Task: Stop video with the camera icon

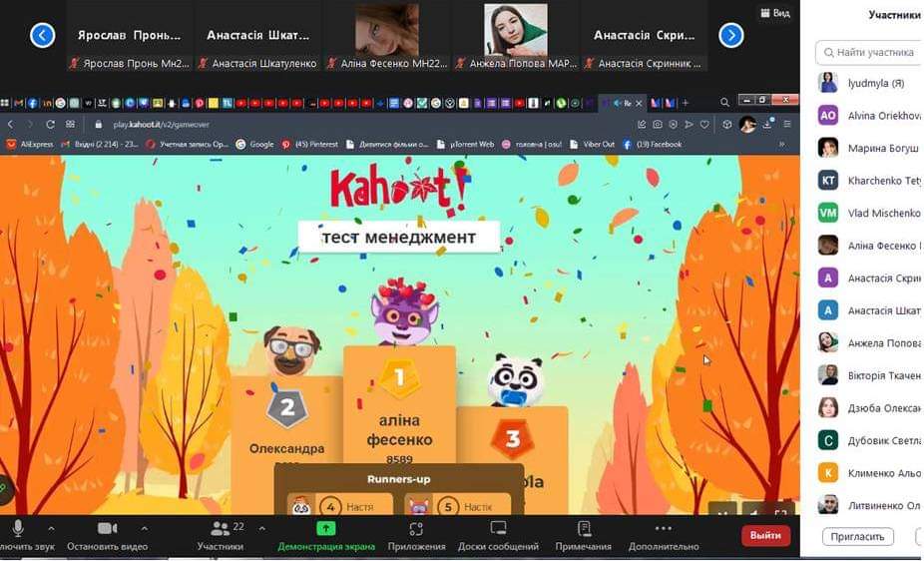Action: tap(107, 529)
